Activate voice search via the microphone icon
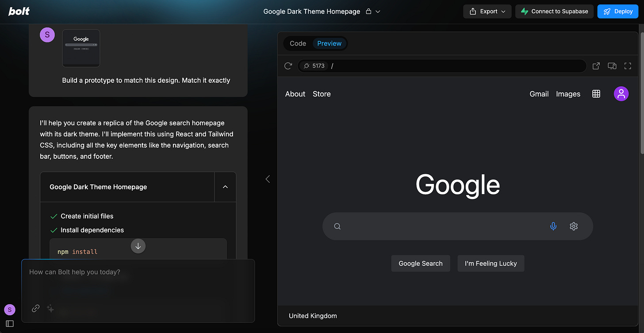The width and height of the screenshot is (644, 333). (x=553, y=226)
